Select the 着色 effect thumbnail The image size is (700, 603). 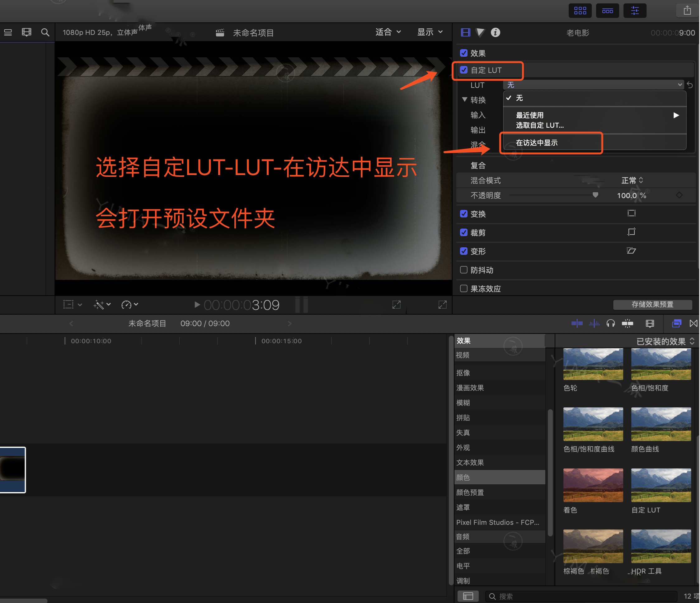coord(593,485)
